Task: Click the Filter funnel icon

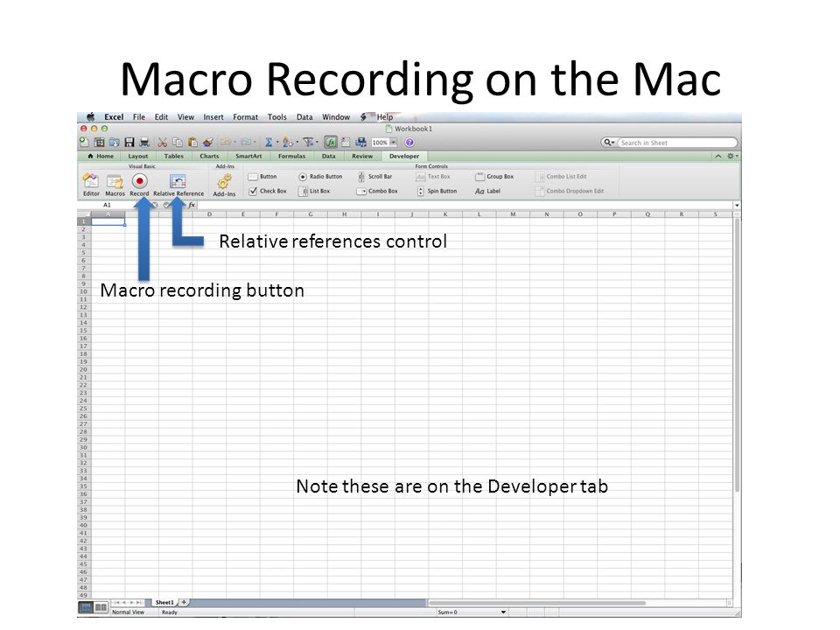Action: [x=308, y=143]
